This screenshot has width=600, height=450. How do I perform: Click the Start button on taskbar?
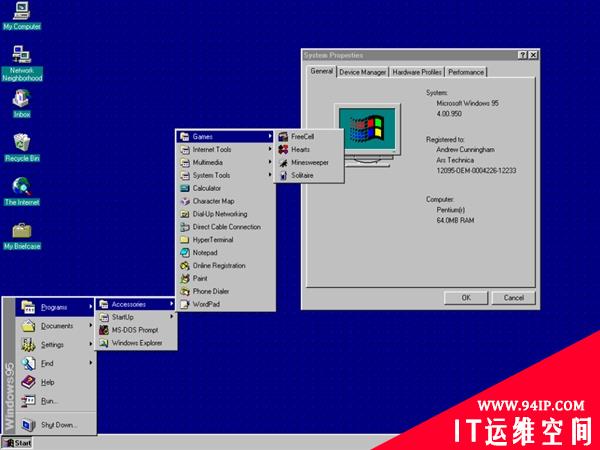(17, 443)
